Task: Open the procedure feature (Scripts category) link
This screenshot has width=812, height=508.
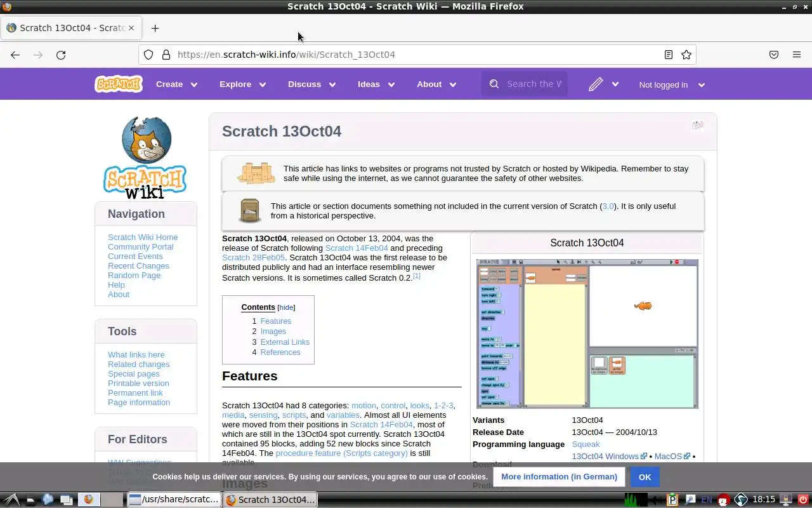Action: [x=341, y=453]
